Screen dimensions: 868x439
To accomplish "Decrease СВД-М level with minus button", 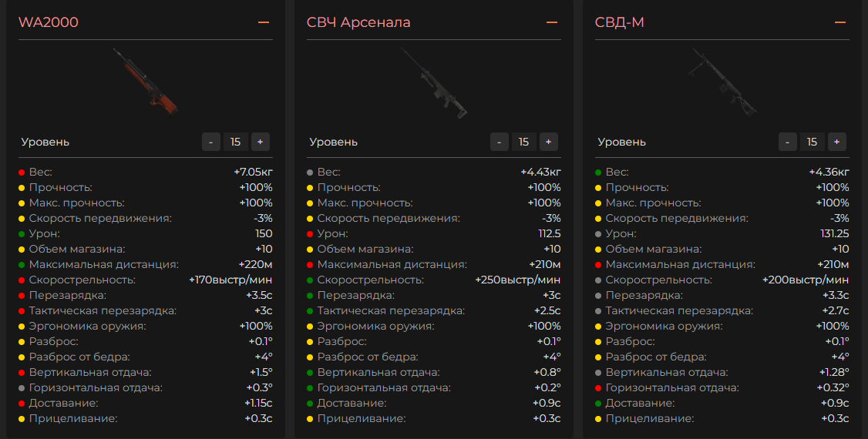I will [788, 142].
